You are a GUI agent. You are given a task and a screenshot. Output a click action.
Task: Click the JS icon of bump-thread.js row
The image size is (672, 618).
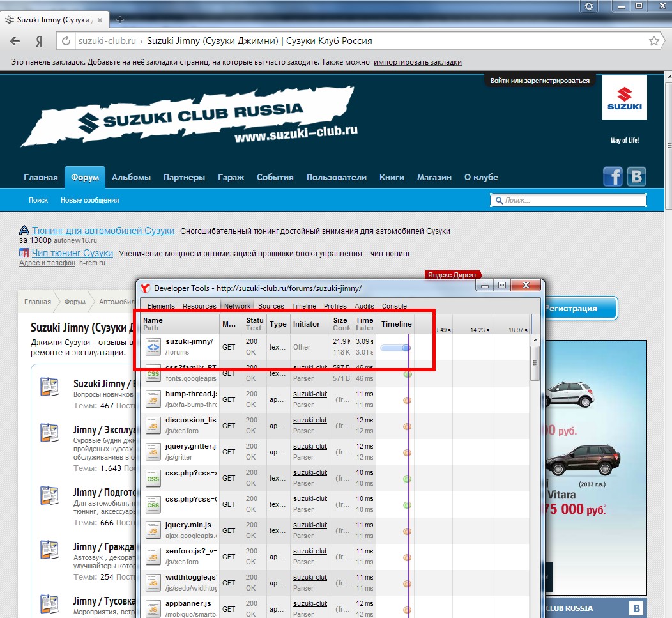point(153,399)
